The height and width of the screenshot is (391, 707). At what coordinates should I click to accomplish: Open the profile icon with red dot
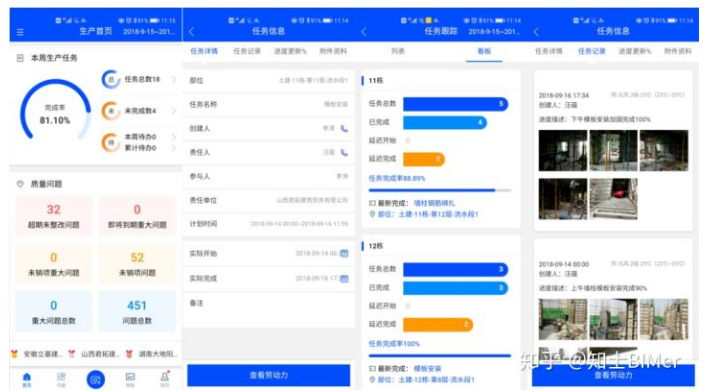(165, 378)
